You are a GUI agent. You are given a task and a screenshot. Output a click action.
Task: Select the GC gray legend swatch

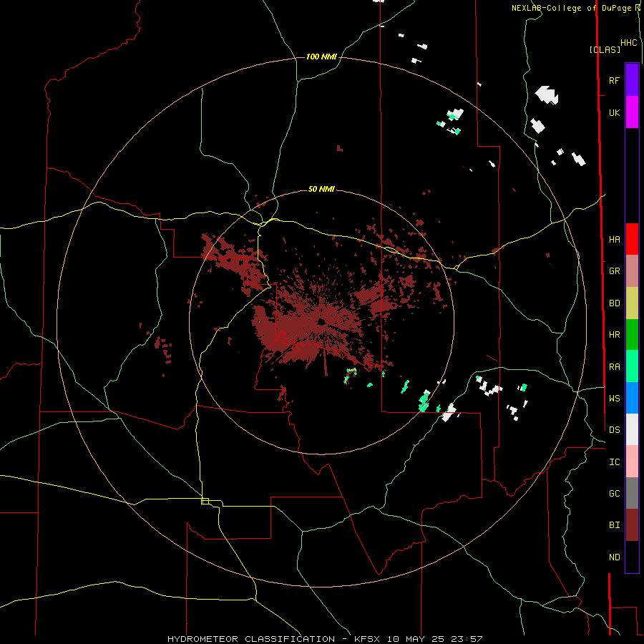[632, 493]
